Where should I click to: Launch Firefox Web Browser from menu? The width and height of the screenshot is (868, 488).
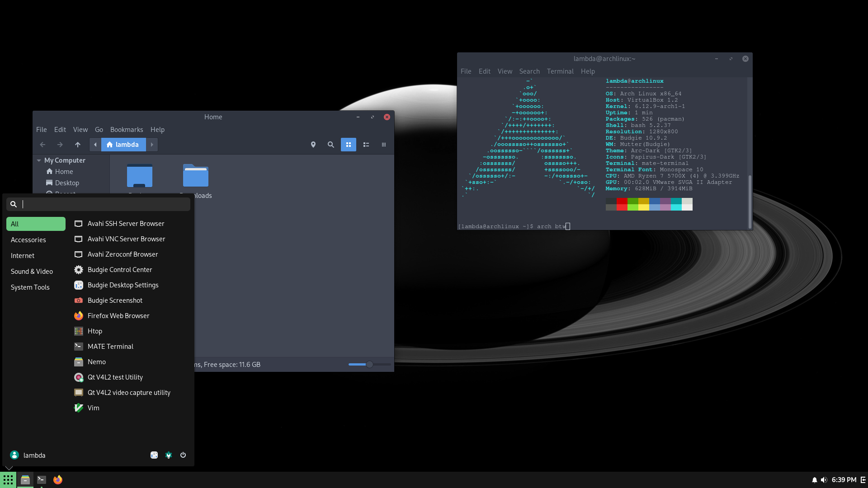point(118,316)
